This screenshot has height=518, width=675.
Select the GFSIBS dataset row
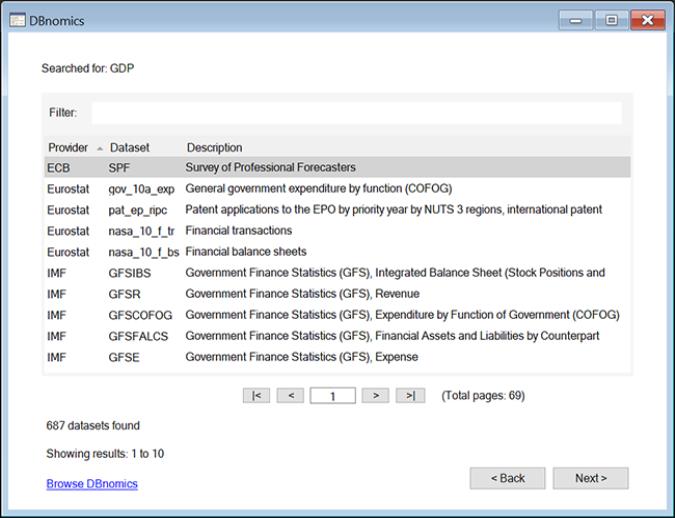(x=338, y=273)
